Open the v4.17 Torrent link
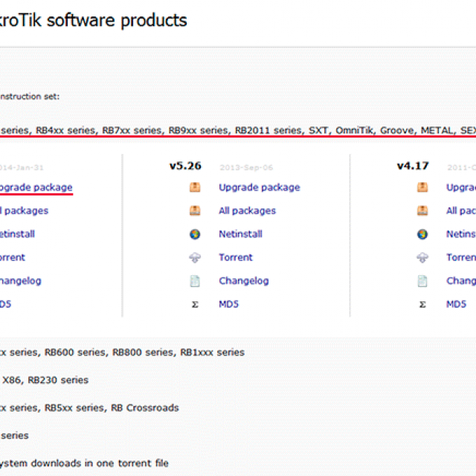Screen dimensions: 476x476 pyautogui.click(x=461, y=257)
